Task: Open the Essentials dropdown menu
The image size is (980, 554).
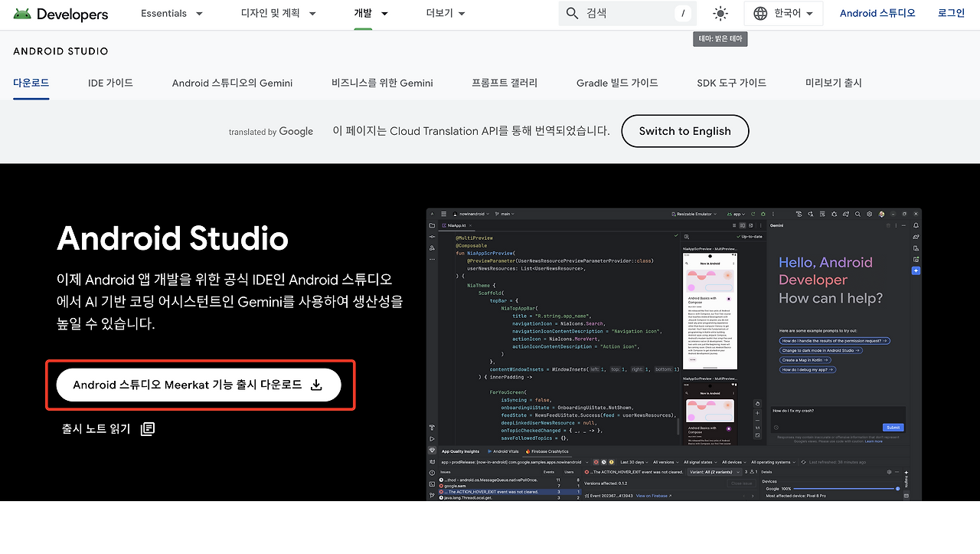Action: [x=171, y=14]
